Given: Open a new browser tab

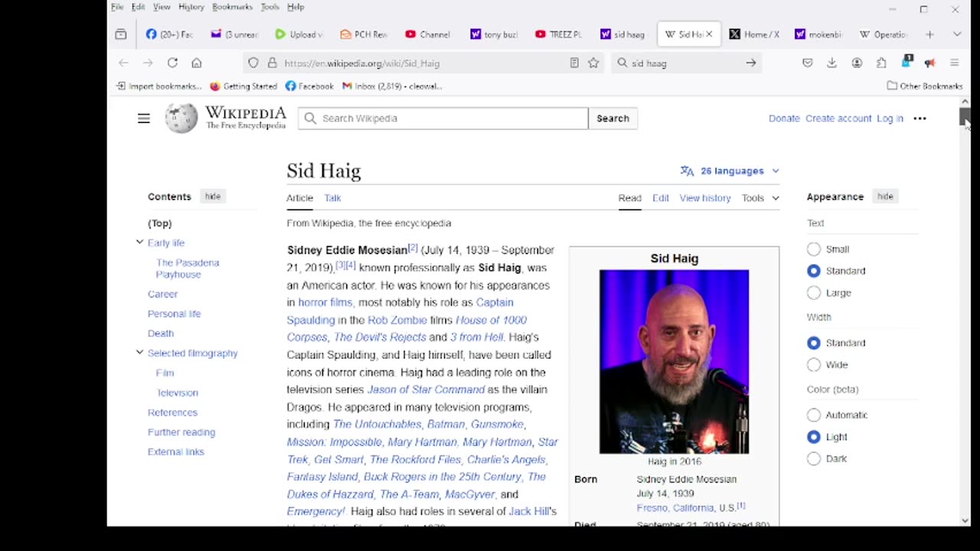Looking at the screenshot, I should (929, 34).
